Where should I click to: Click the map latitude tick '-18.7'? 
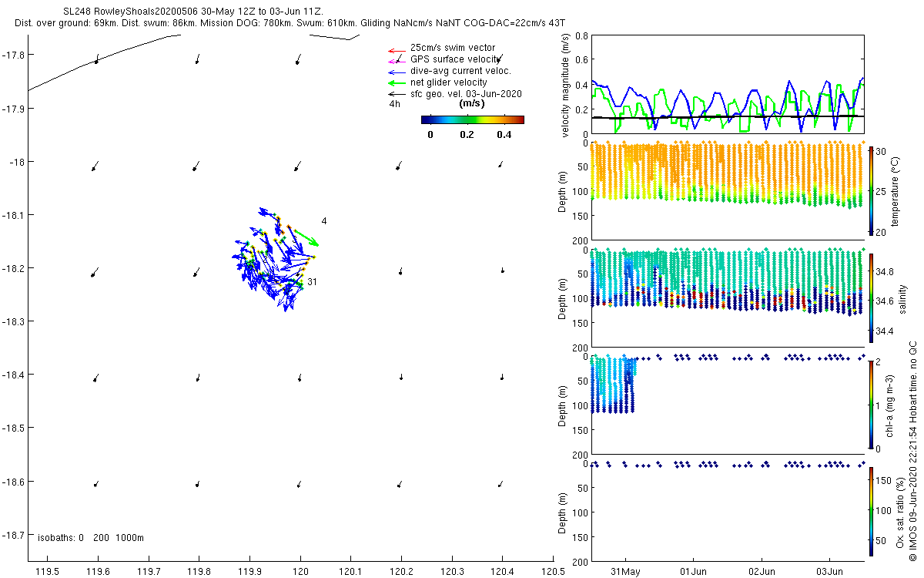click(15, 535)
